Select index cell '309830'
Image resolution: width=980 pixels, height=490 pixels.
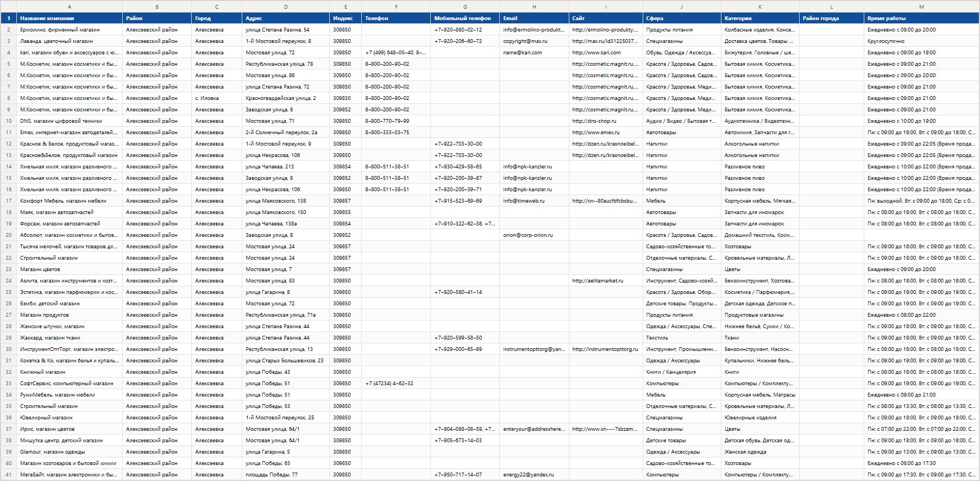click(x=345, y=98)
